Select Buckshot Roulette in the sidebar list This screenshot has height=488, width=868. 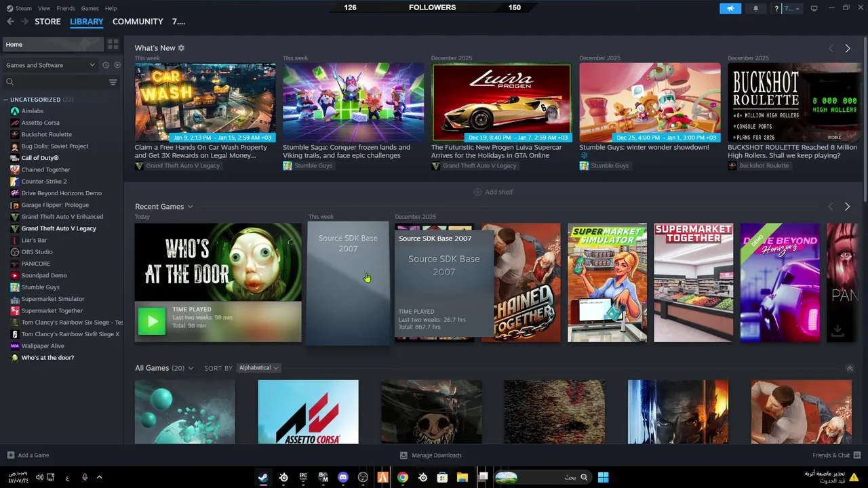pos(46,134)
